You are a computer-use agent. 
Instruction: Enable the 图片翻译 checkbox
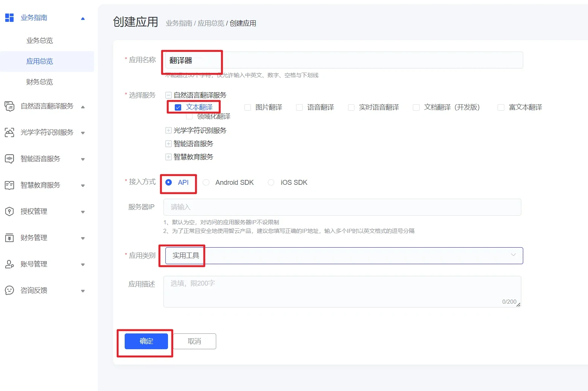247,108
